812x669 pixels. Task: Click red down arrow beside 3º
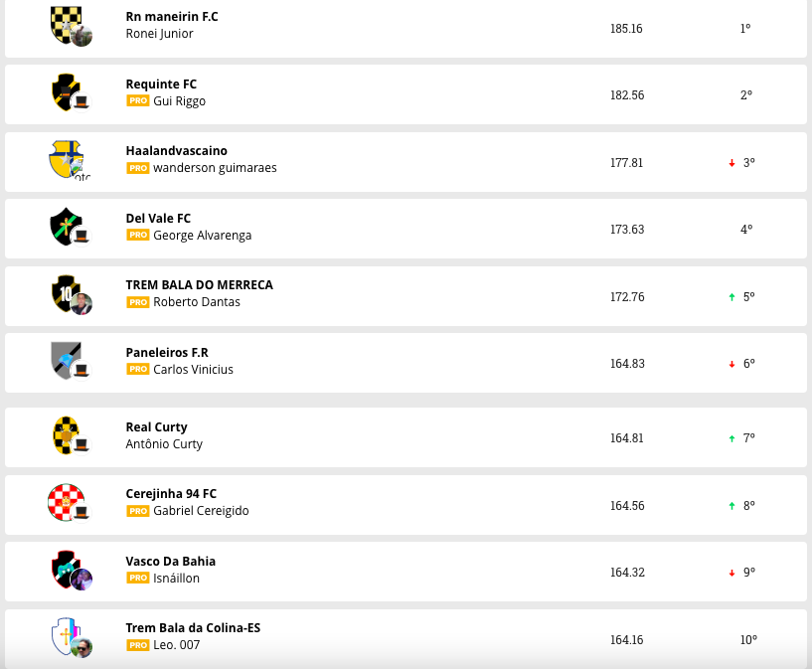click(x=731, y=163)
